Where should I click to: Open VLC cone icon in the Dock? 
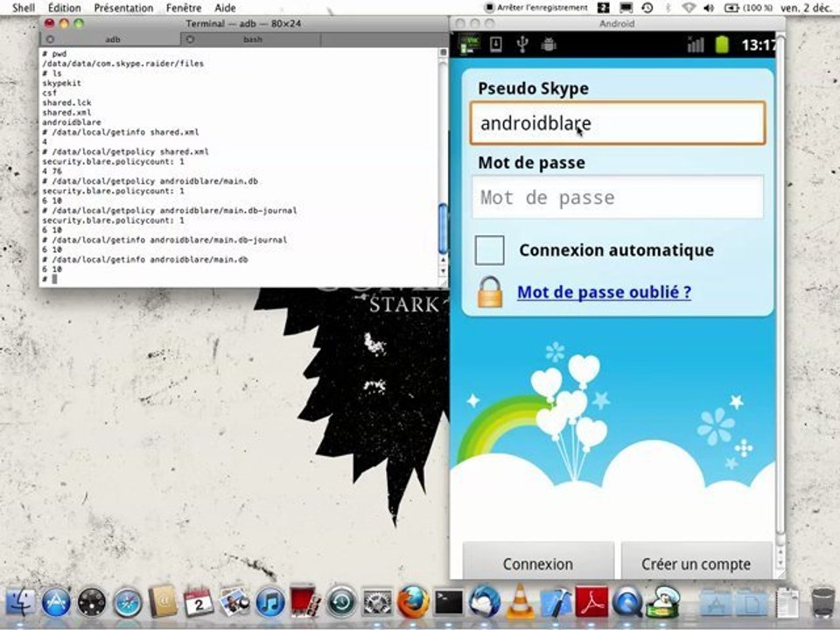[520, 602]
